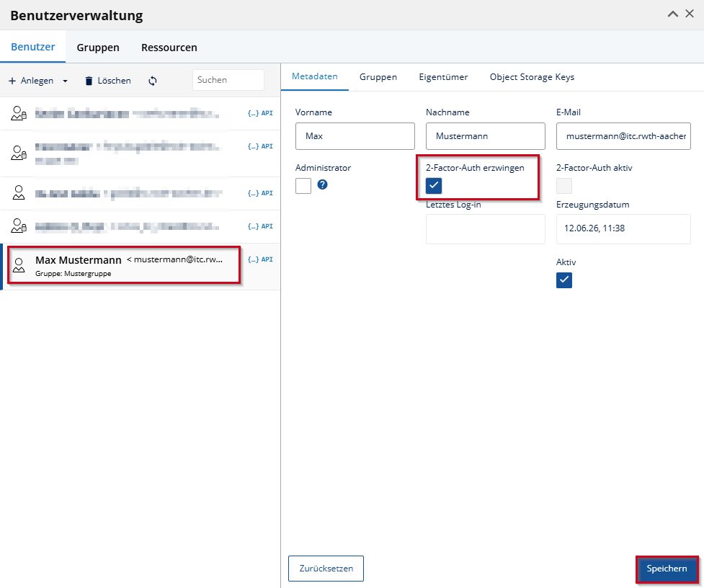Uncheck the Aktiv checkbox
This screenshot has width=704, height=588.
(564, 280)
